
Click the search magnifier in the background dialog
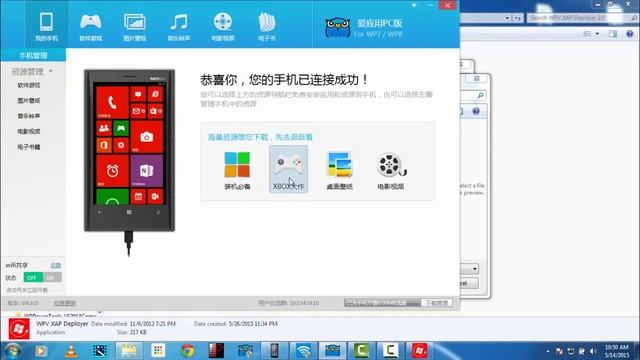[x=480, y=95]
